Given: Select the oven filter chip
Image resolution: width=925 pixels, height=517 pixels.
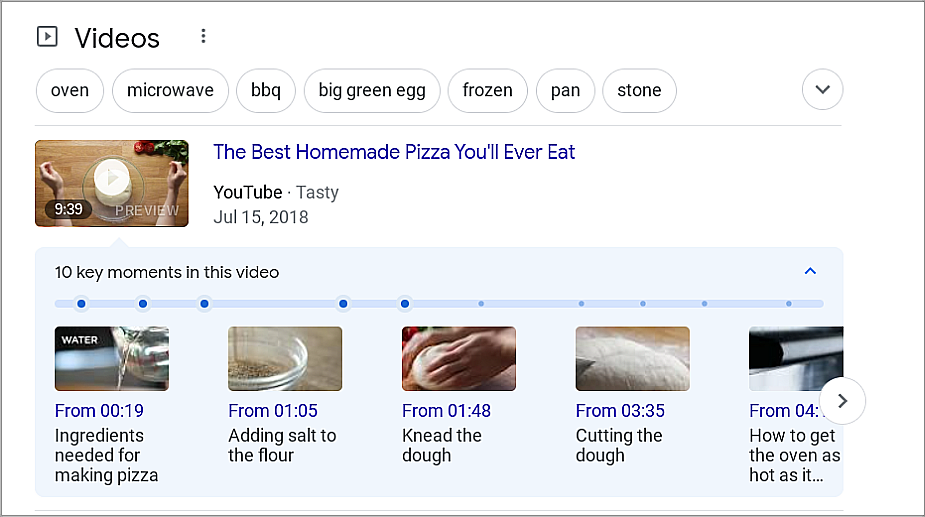Looking at the screenshot, I should click(70, 90).
